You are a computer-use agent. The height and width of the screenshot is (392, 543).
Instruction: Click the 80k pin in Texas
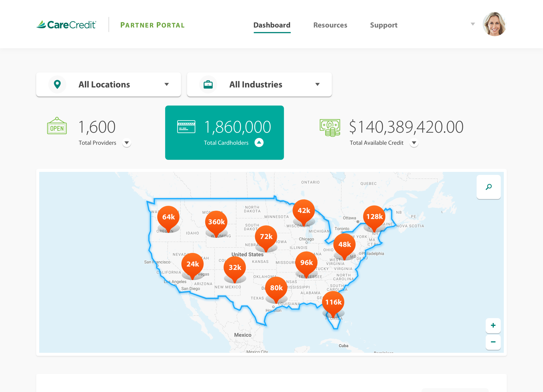pos(276,288)
